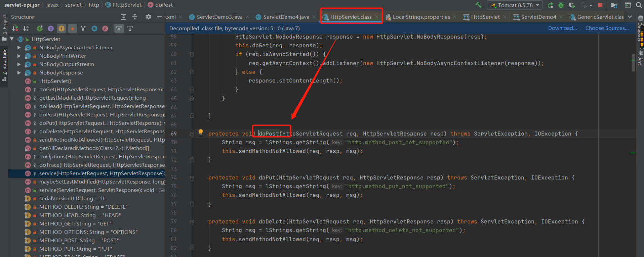Fold the doPost method at line 69

click(x=192, y=134)
